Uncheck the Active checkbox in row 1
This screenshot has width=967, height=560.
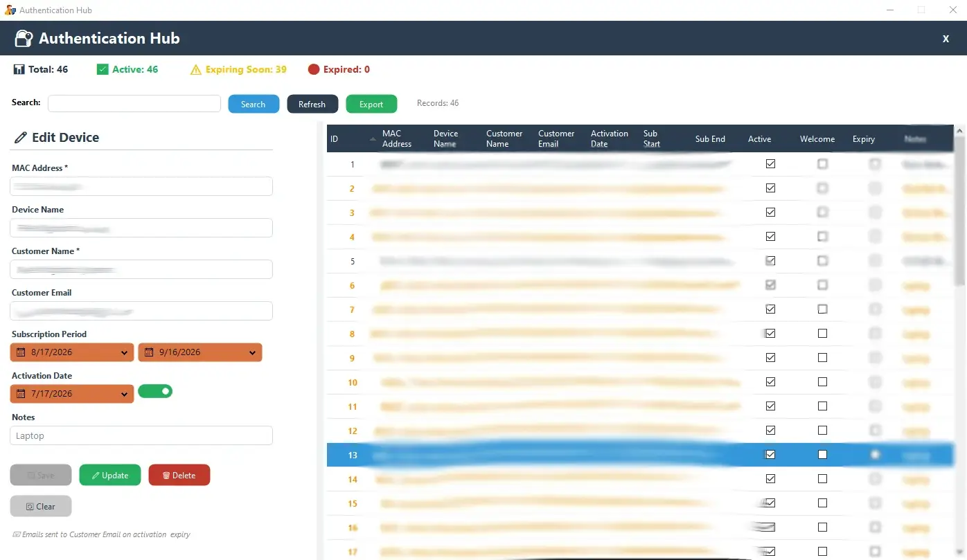click(770, 164)
